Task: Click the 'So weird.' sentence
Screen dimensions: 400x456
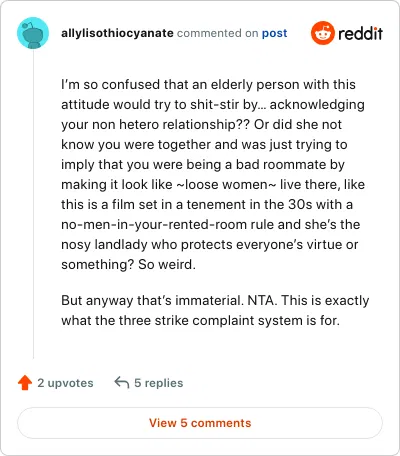Action: point(167,264)
